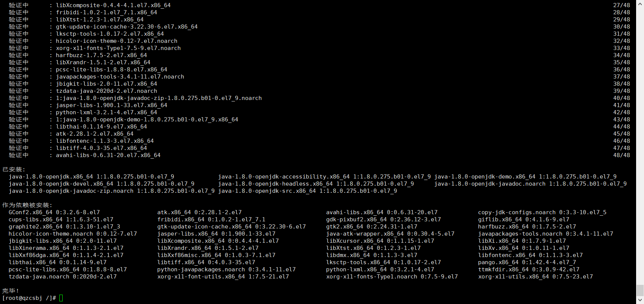Click the 作为依赖被安装: heading line
Screen dimensions: 644x304
27,205
